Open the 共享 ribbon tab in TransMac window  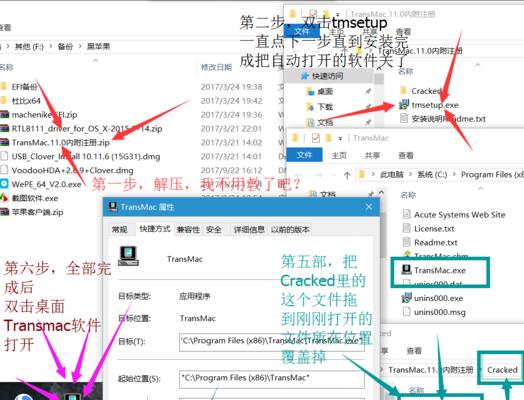(x=372, y=155)
